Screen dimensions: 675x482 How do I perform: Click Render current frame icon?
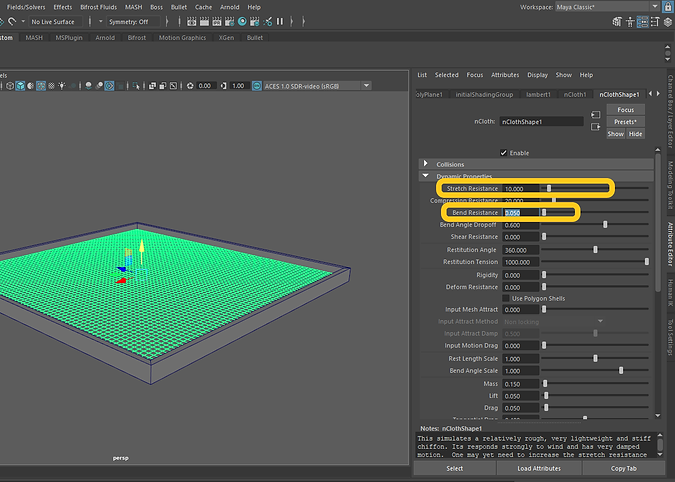[x=204, y=22]
